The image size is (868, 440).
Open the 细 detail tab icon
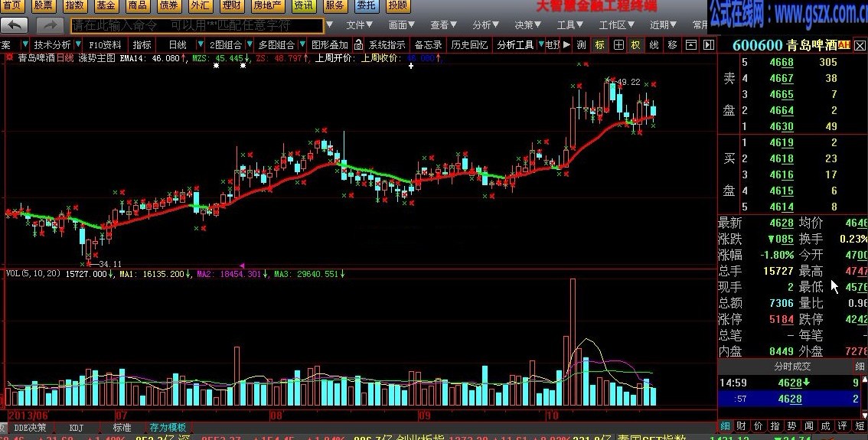point(725,425)
